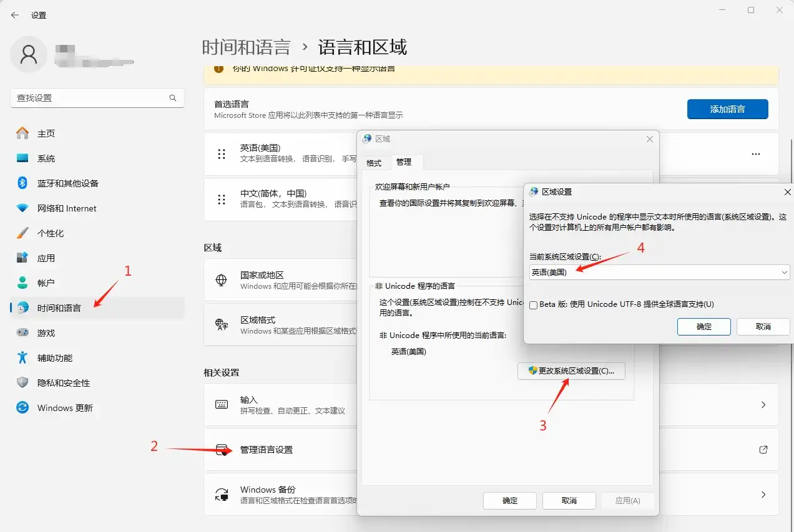Select 应用 in the sidebar
Screen dimensions: 794x532
(97, 258)
